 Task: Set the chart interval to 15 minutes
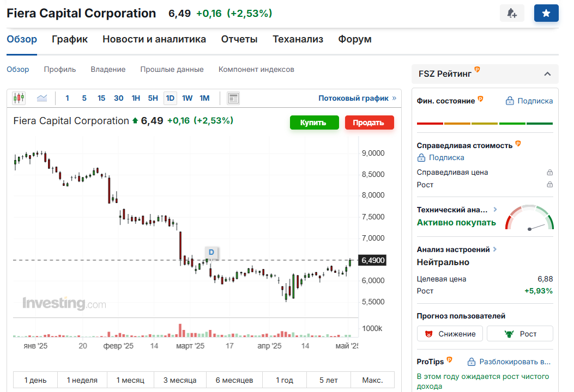pyautogui.click(x=101, y=98)
